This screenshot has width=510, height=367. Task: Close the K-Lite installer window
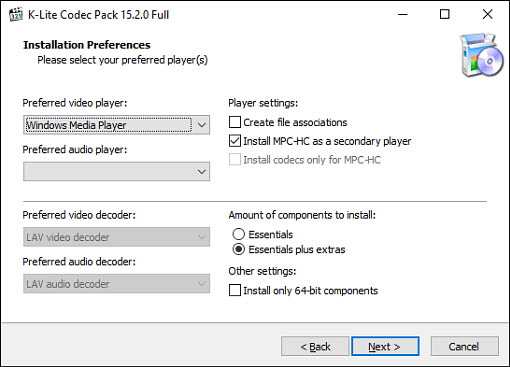pos(487,14)
